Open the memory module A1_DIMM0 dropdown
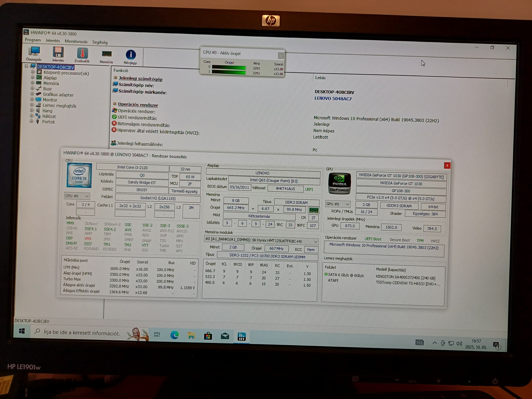This screenshot has height=399, width=532. [x=261, y=241]
